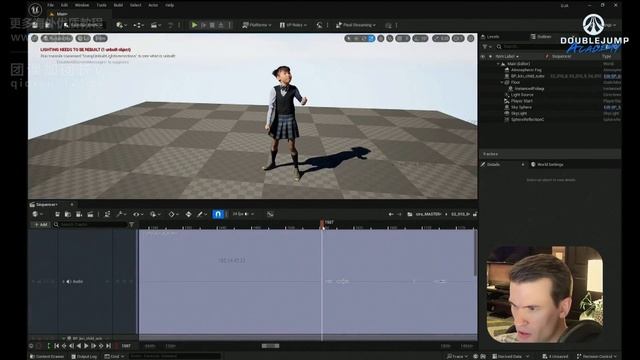Click the Sequencer lock icon
640x360 pixels.
click(x=475, y=214)
